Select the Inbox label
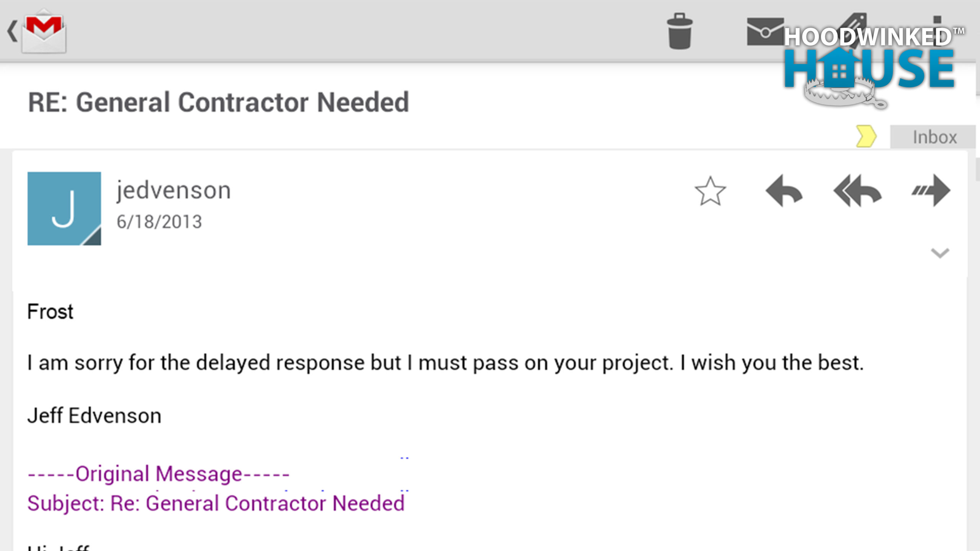This screenshot has width=980, height=551. pos(933,137)
